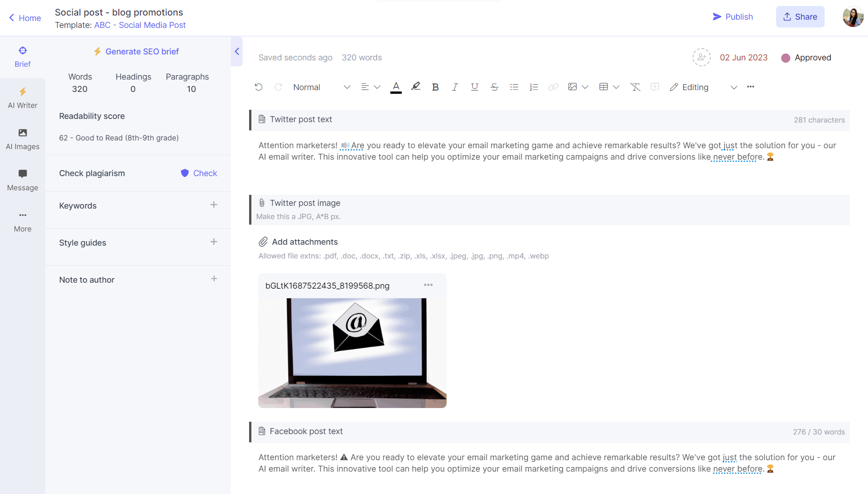Open the Message tab
The image size is (868, 494).
pos(22,180)
